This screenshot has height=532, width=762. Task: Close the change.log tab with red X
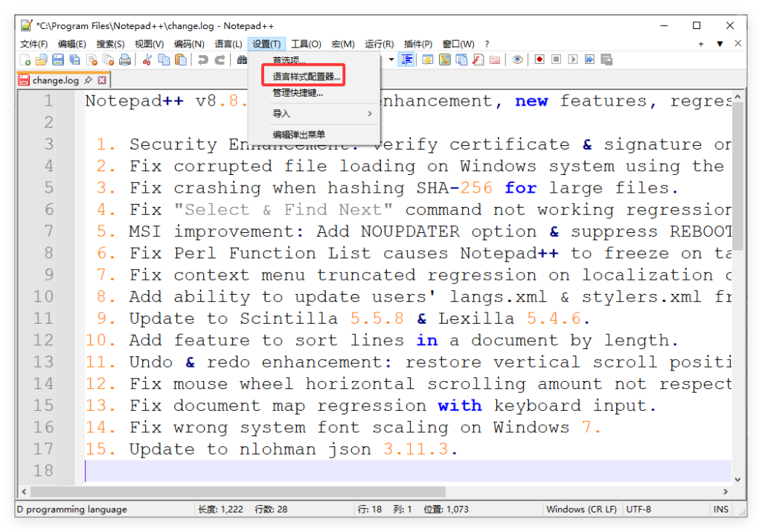(101, 80)
